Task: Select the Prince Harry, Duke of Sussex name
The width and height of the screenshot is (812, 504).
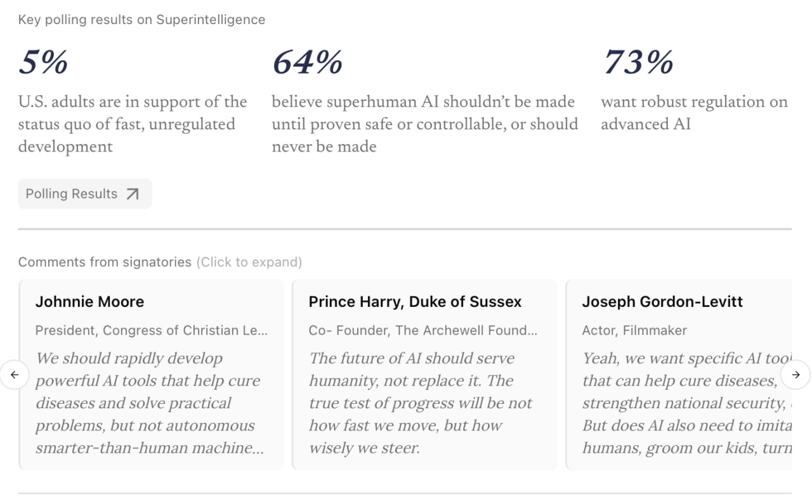Action: pyautogui.click(x=415, y=302)
